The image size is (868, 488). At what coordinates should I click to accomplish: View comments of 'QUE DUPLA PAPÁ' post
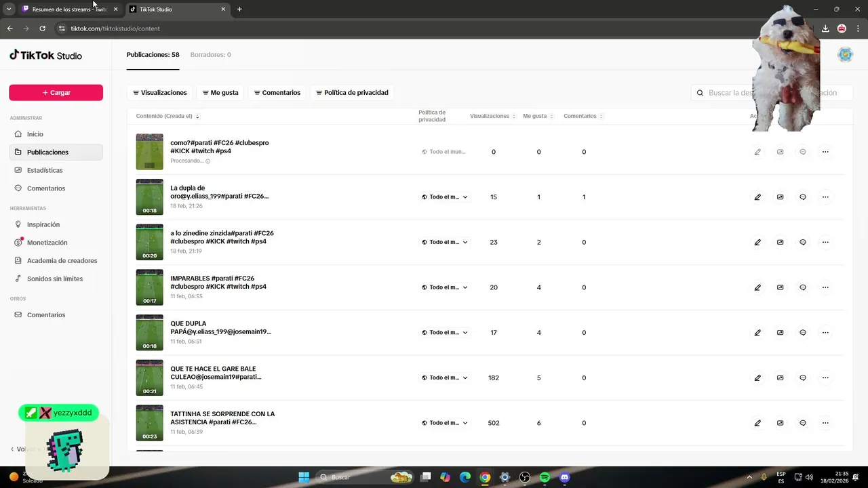click(803, 333)
